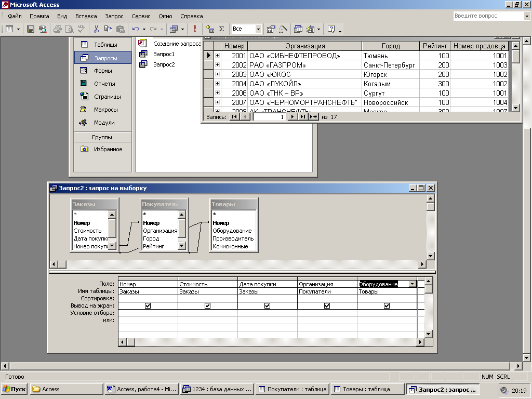Go to first record in Покупатели

234,117
